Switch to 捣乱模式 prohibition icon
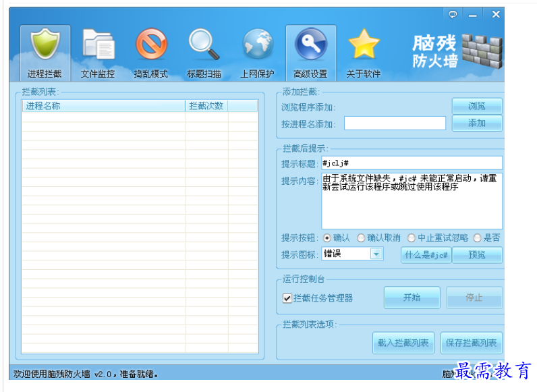This screenshot has width=537, height=392. 151,53
